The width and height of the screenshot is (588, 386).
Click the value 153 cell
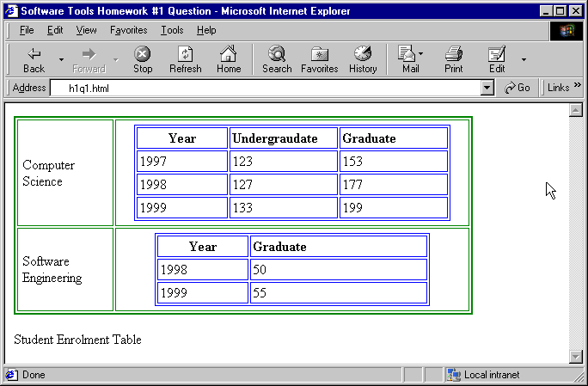point(394,162)
